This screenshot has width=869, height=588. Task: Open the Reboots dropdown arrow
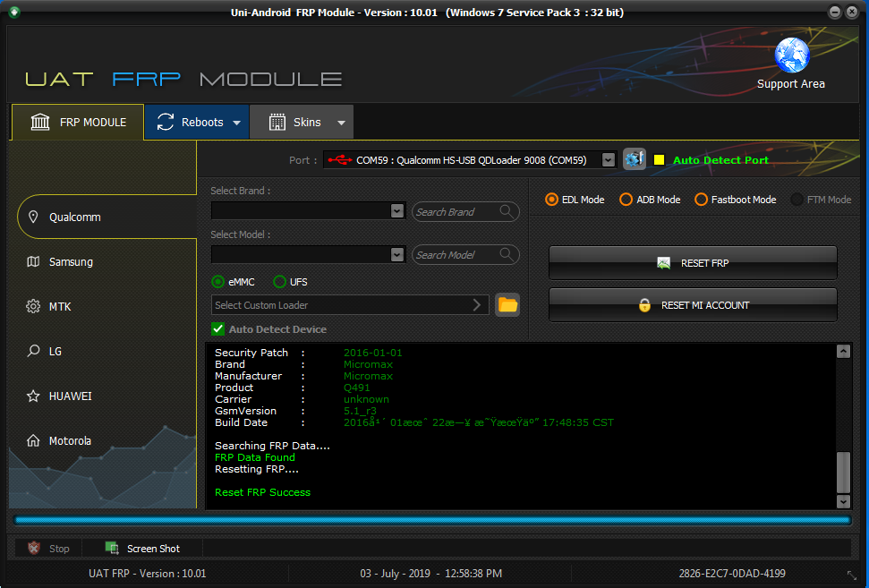(x=236, y=123)
